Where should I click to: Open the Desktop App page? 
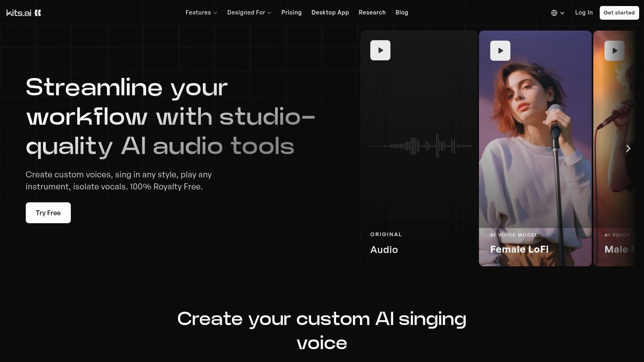[330, 12]
